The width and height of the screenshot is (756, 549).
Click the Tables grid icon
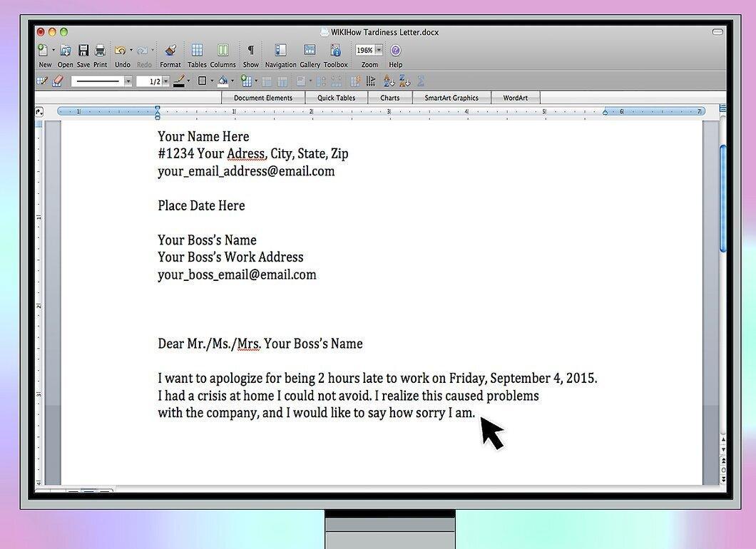197,50
